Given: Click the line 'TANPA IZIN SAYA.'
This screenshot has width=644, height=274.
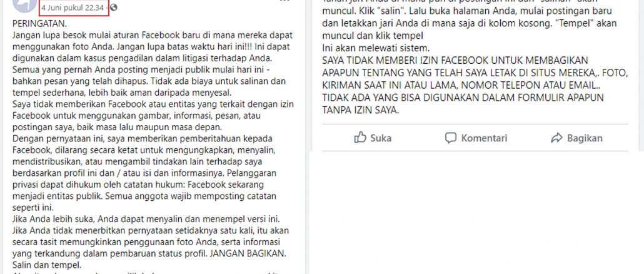Looking at the screenshot, I should point(361,110).
